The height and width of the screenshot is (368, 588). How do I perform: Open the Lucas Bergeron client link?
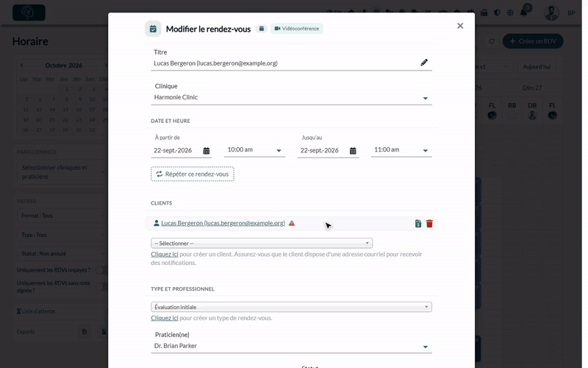pos(223,223)
